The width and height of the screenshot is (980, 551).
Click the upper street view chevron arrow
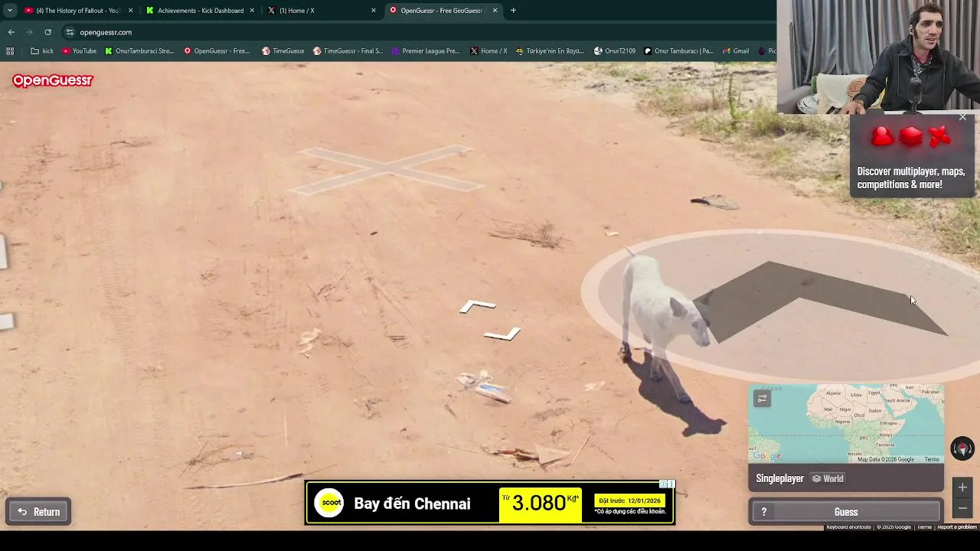coord(479,306)
